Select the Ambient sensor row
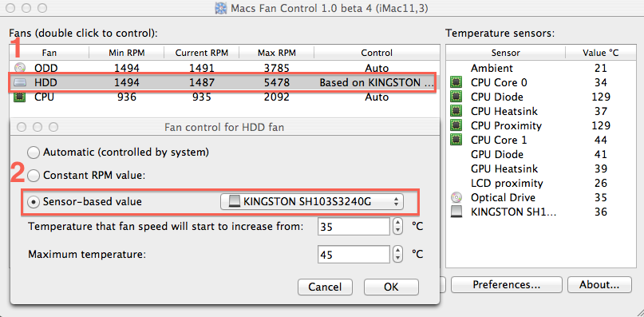The height and width of the screenshot is (317, 644). pos(540,68)
